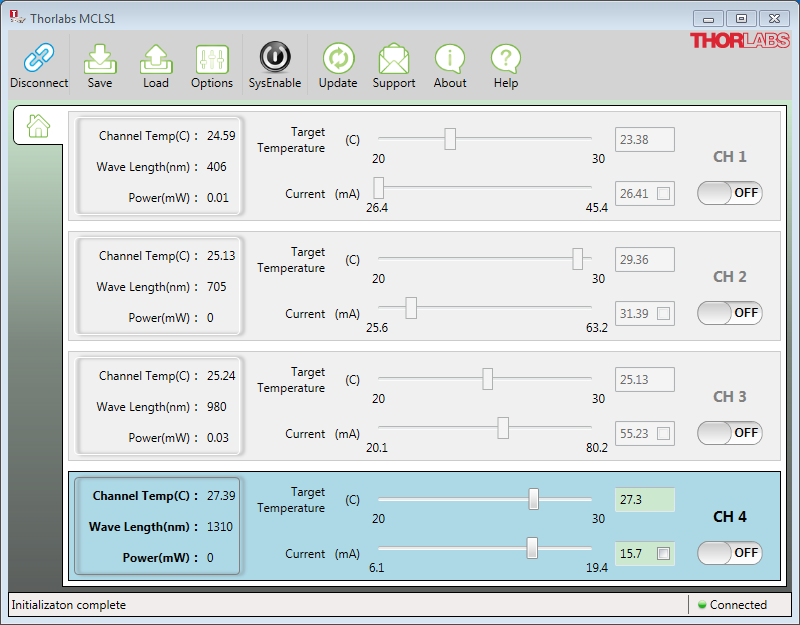Open the Load settings icon

(156, 59)
